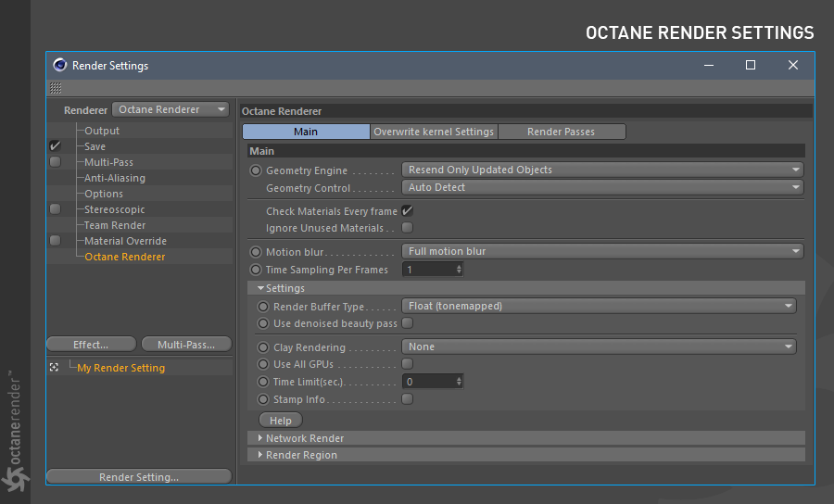Viewport: 834px width, 504px height.
Task: Click the Time Limit animation dot
Action: [263, 382]
